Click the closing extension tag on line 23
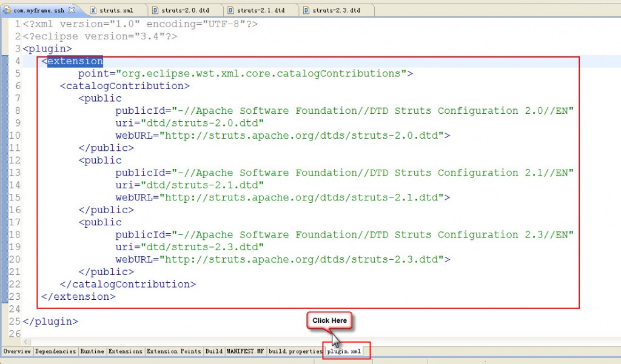Image resolution: width=621 pixels, height=364 pixels. pyautogui.click(x=78, y=297)
